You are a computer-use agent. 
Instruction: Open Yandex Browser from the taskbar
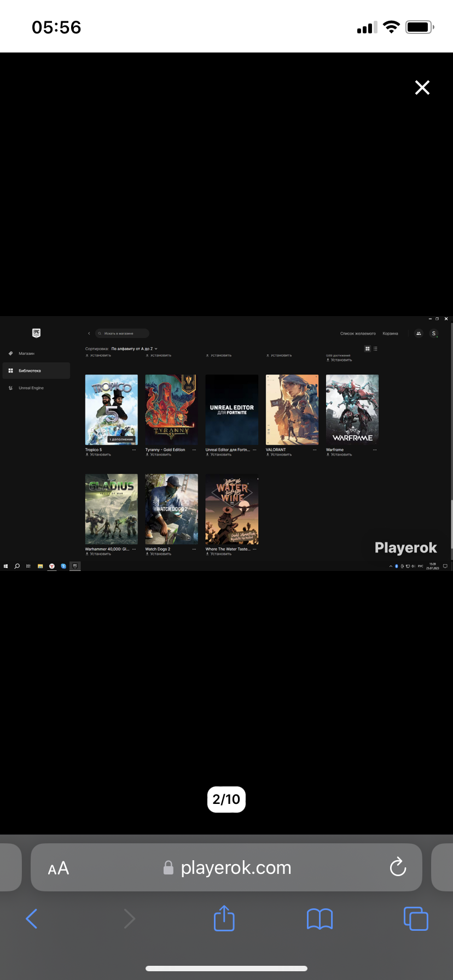coord(52,566)
